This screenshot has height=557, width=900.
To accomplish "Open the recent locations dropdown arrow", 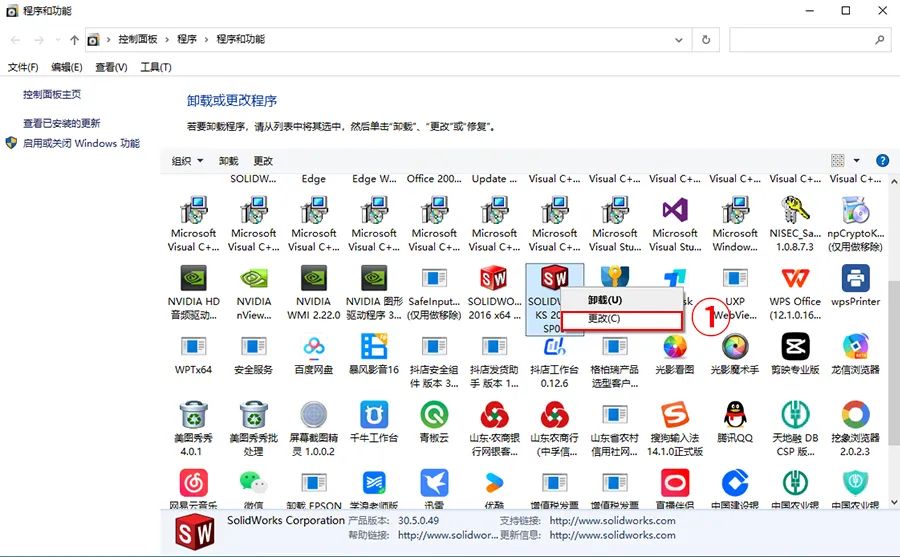I will 57,40.
